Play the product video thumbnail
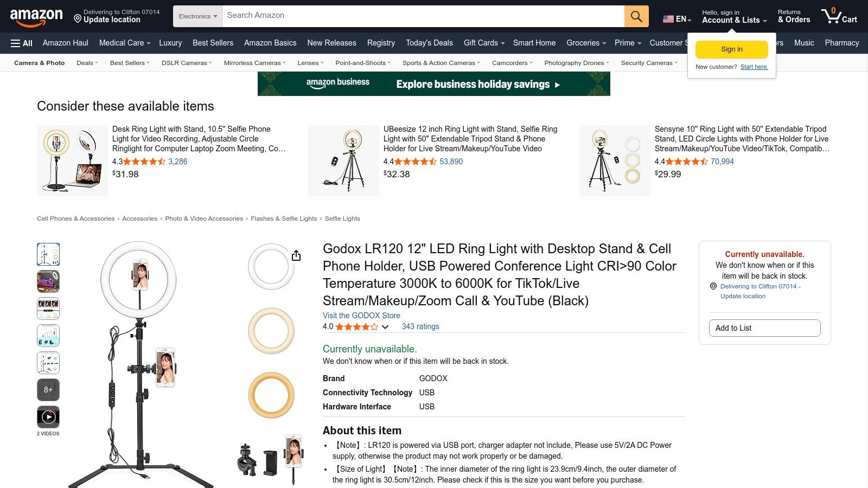Viewport: 868px width, 488px height. click(x=48, y=416)
